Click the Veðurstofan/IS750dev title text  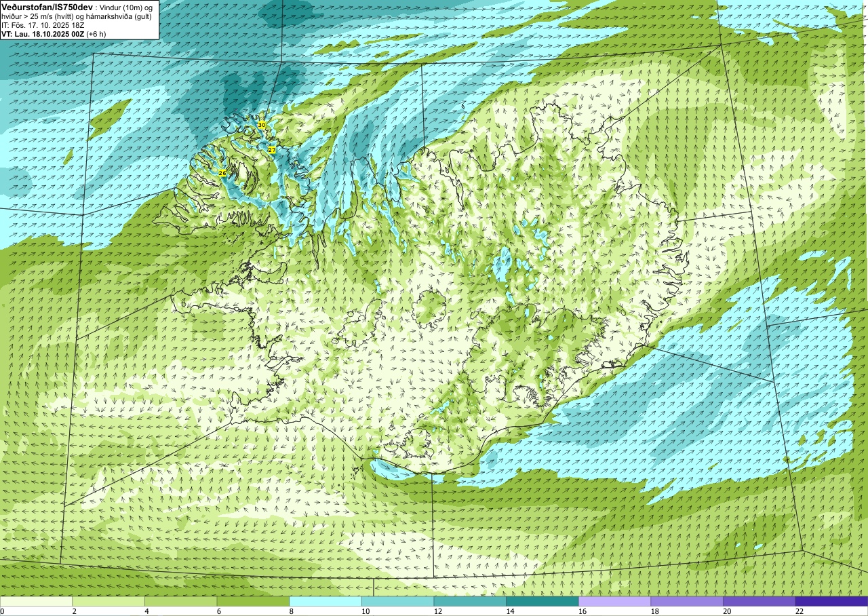(x=47, y=6)
